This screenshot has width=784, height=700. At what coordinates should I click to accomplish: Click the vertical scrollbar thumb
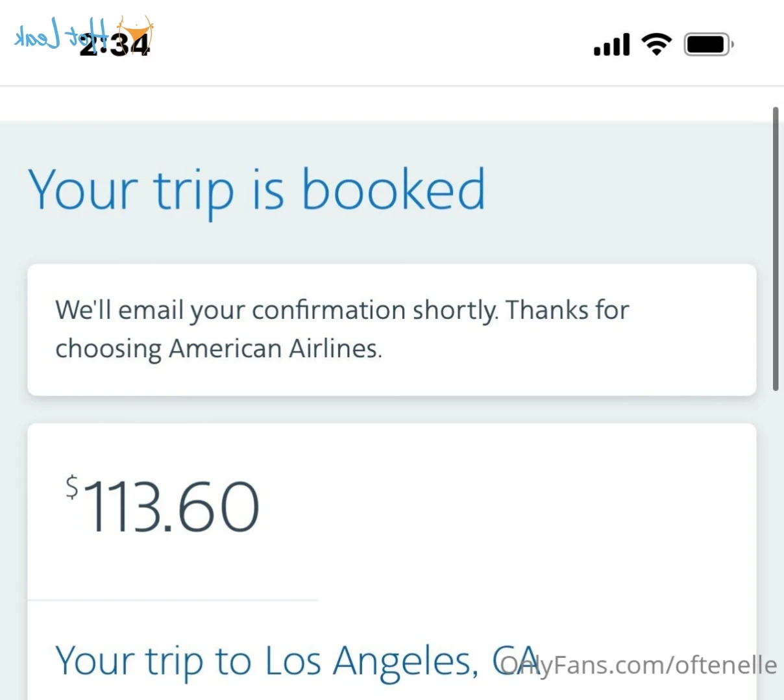775,249
